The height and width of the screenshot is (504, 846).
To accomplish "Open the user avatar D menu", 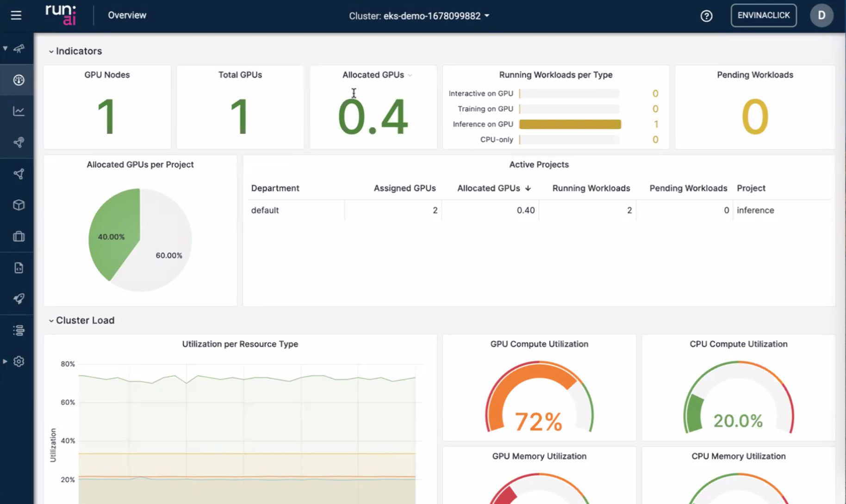I will pyautogui.click(x=821, y=15).
